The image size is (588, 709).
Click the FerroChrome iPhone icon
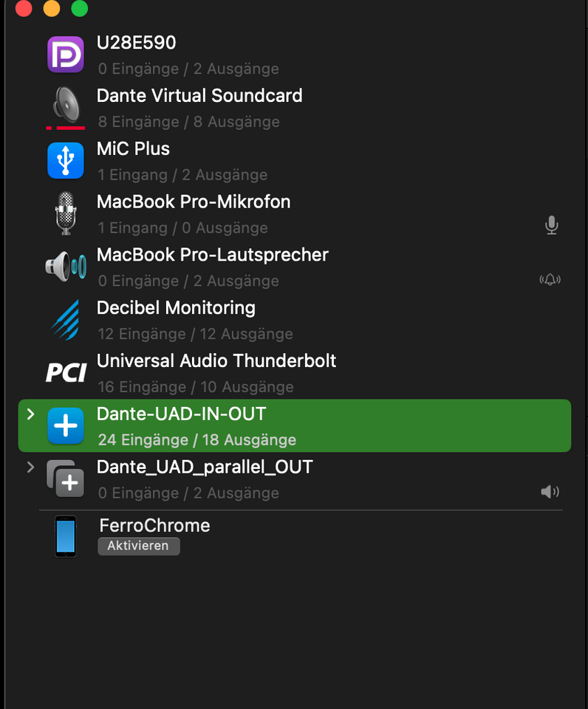click(66, 536)
